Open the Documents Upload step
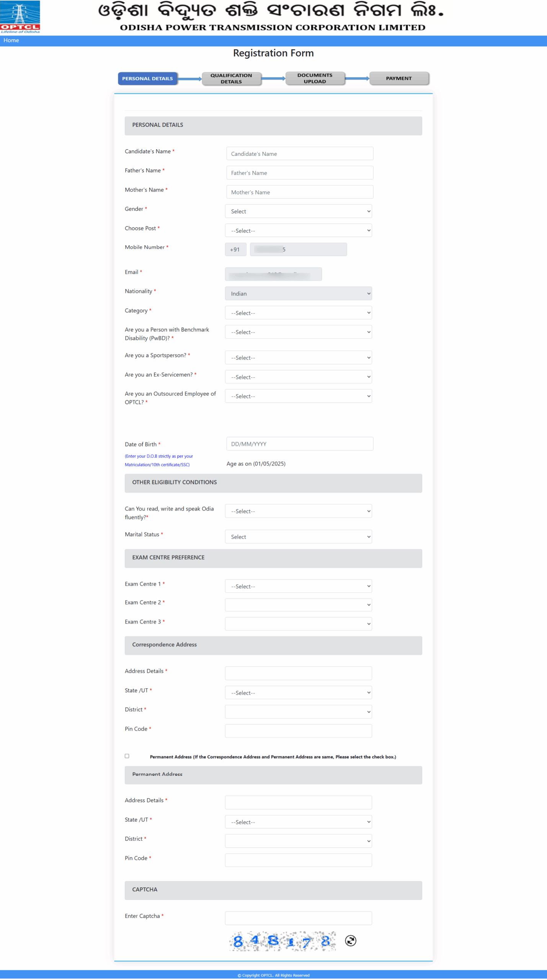 (x=315, y=78)
